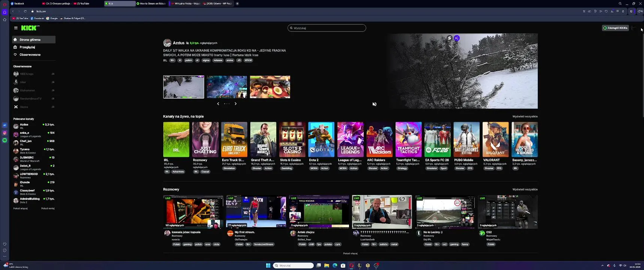Open Spotify in Opera sidebar

point(5,140)
